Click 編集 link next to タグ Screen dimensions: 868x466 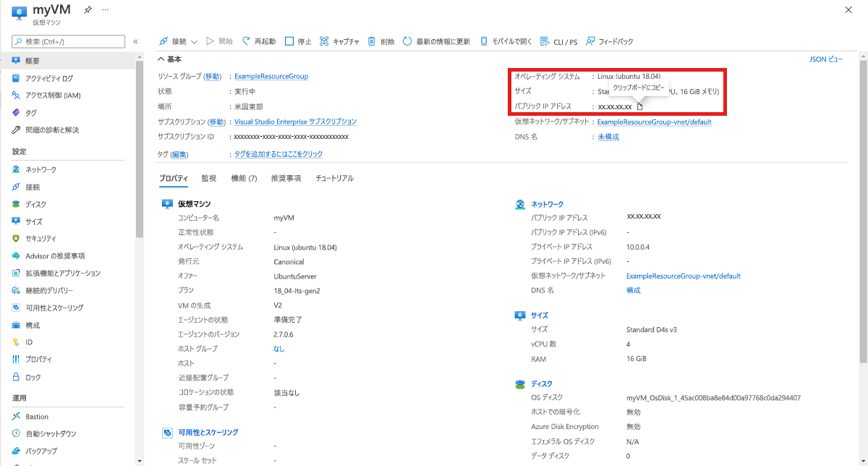pos(179,154)
